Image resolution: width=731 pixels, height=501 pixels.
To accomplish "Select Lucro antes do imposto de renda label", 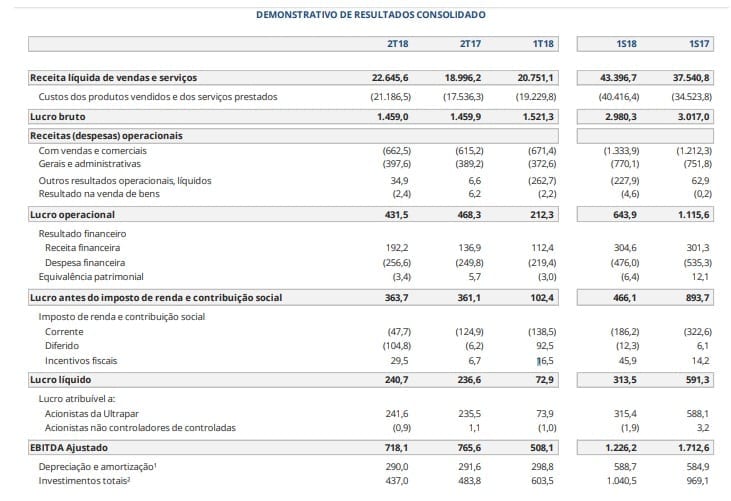I will (x=156, y=297).
